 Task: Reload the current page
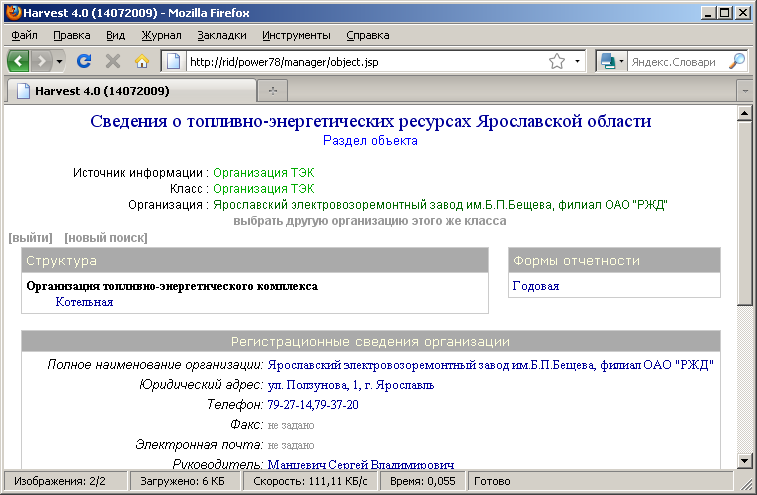coord(84,61)
